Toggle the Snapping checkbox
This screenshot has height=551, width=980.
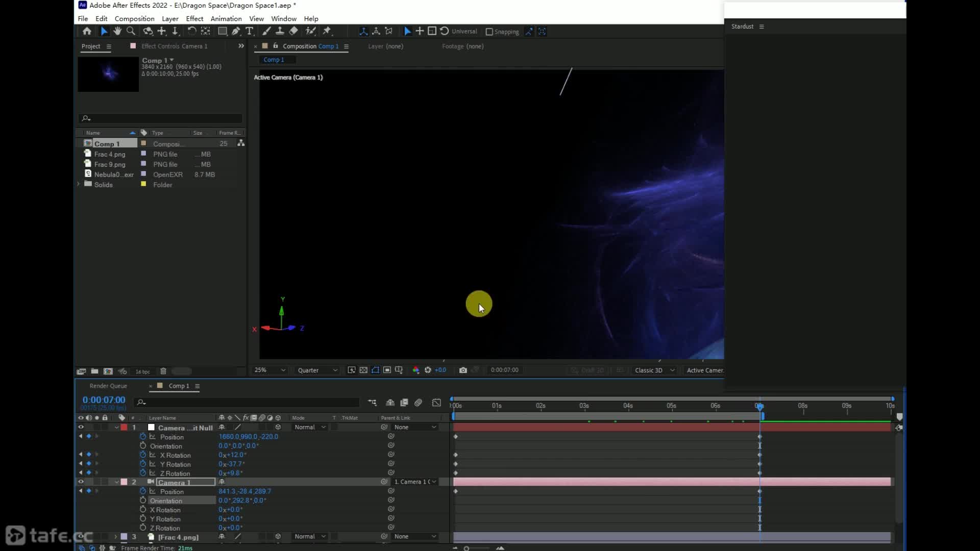(x=489, y=32)
